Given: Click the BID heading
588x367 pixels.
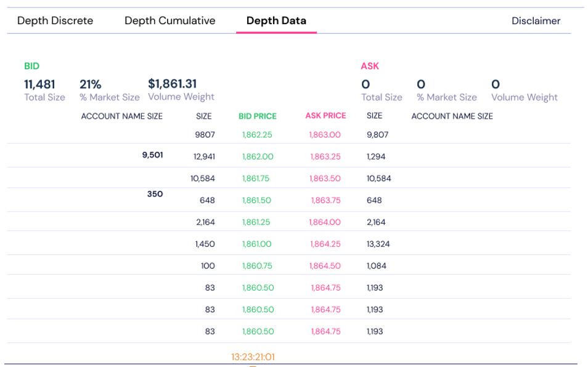Looking at the screenshot, I should point(32,67).
